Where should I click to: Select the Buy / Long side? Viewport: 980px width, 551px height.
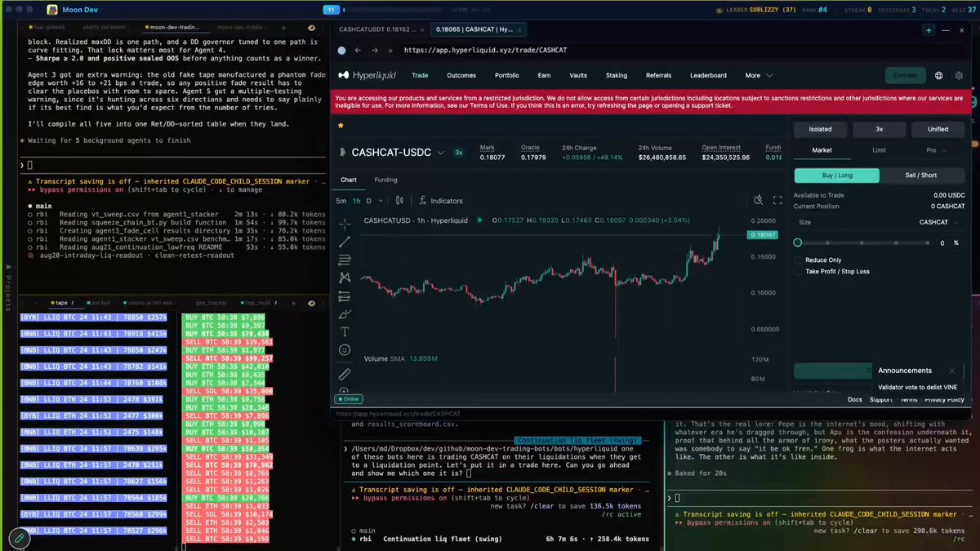coord(836,175)
